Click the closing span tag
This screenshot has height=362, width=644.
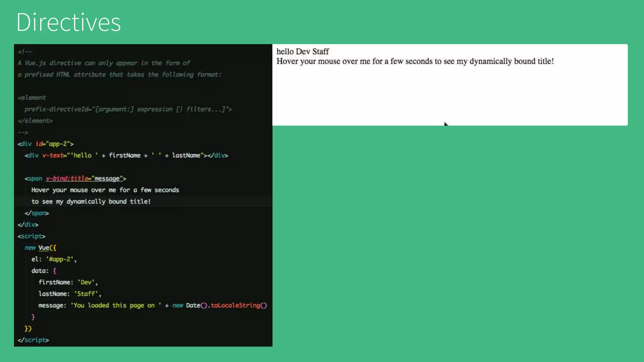(x=37, y=213)
